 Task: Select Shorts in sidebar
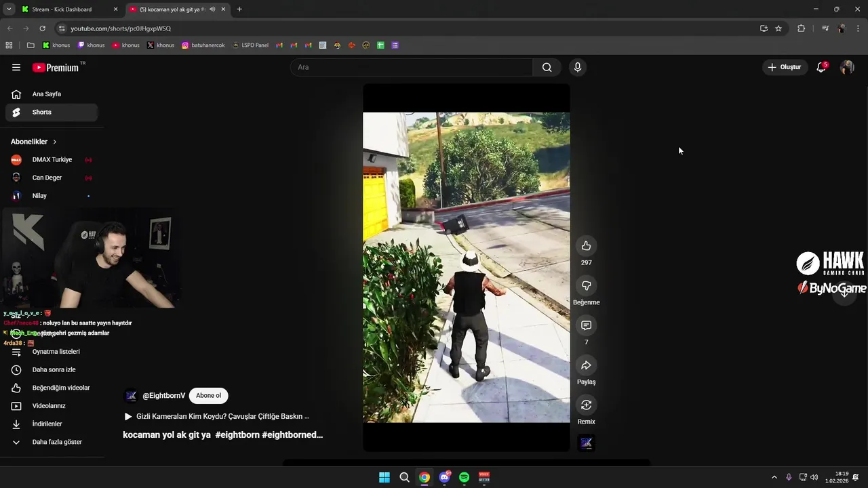(x=52, y=113)
